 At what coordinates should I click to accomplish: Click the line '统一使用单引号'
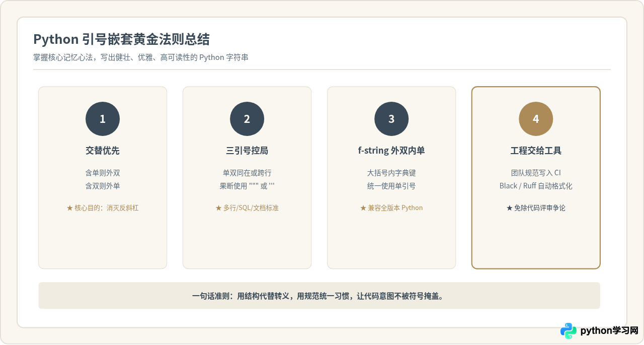(391, 186)
